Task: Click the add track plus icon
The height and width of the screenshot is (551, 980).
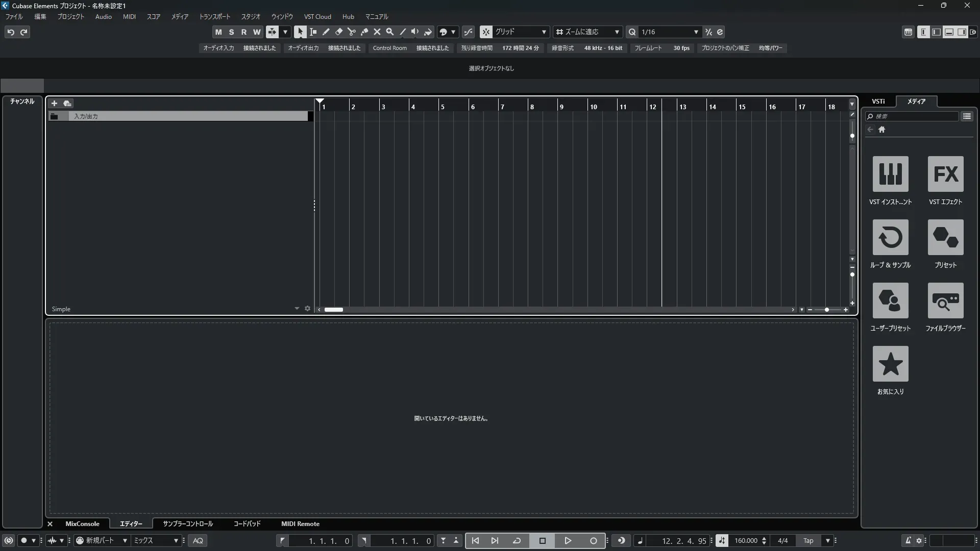Action: 54,104
